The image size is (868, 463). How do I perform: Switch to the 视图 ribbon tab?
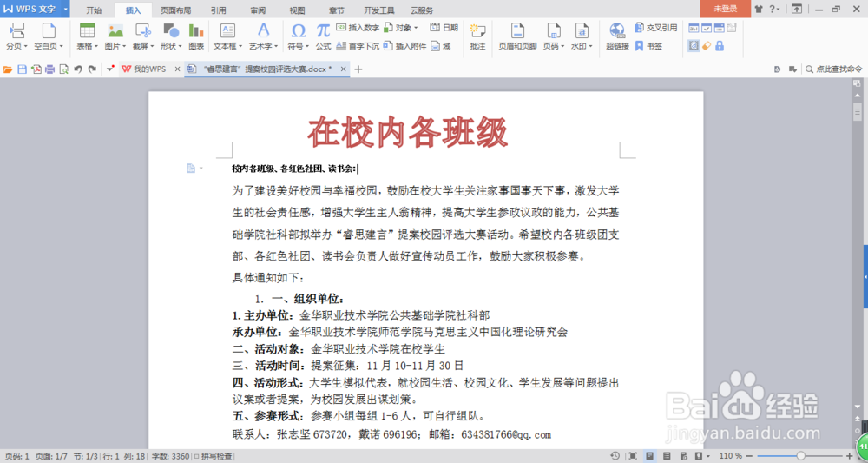tap(297, 10)
